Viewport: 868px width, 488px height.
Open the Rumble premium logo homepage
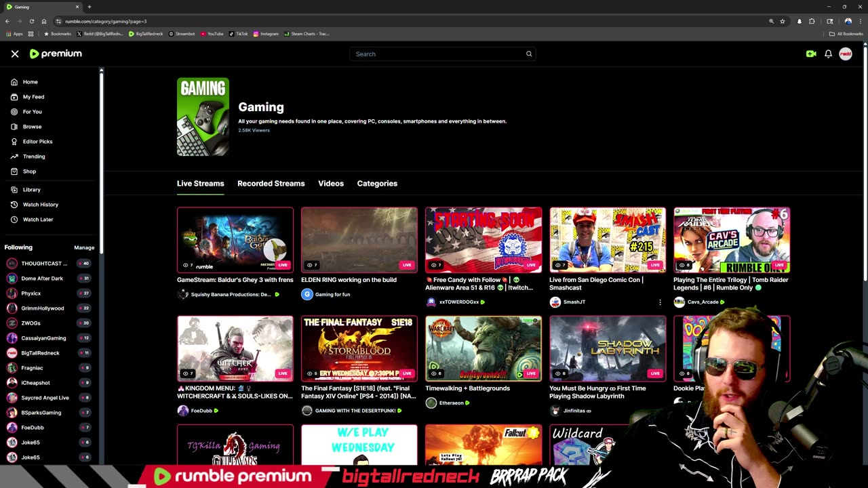(x=56, y=54)
